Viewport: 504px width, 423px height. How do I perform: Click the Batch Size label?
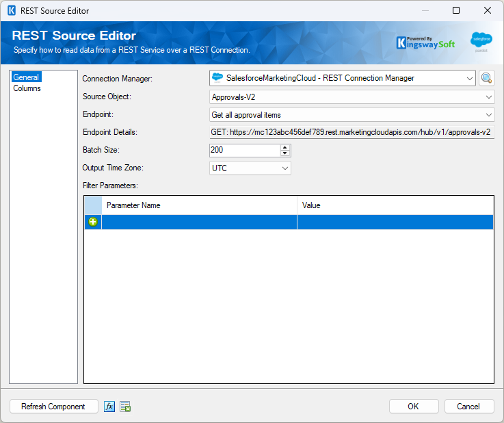point(101,150)
